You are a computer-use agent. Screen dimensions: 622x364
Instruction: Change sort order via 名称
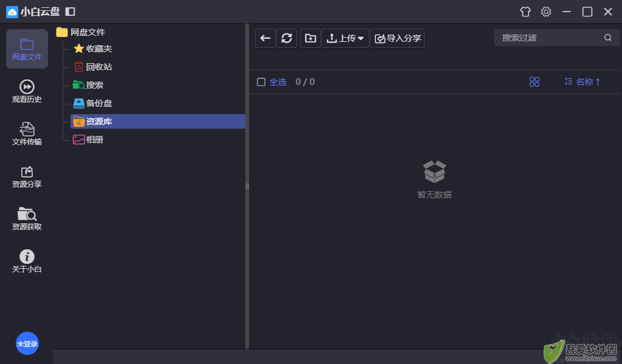click(583, 82)
